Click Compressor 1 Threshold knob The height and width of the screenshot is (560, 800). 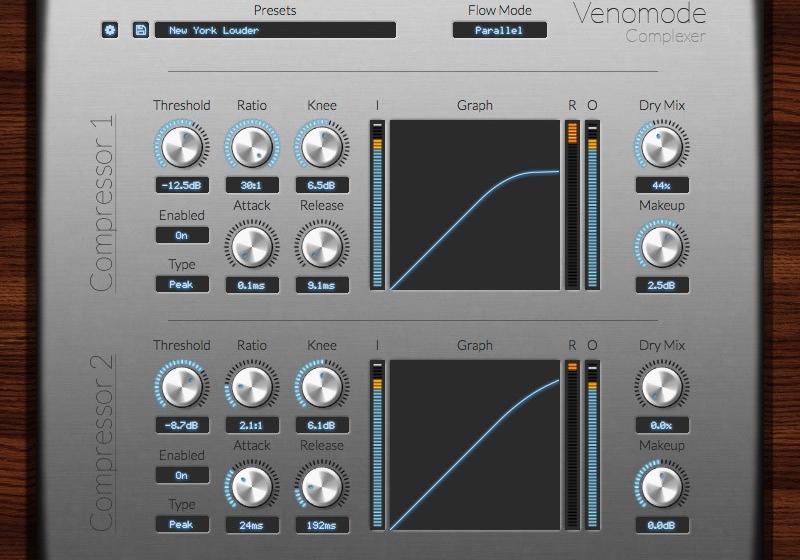click(x=182, y=146)
